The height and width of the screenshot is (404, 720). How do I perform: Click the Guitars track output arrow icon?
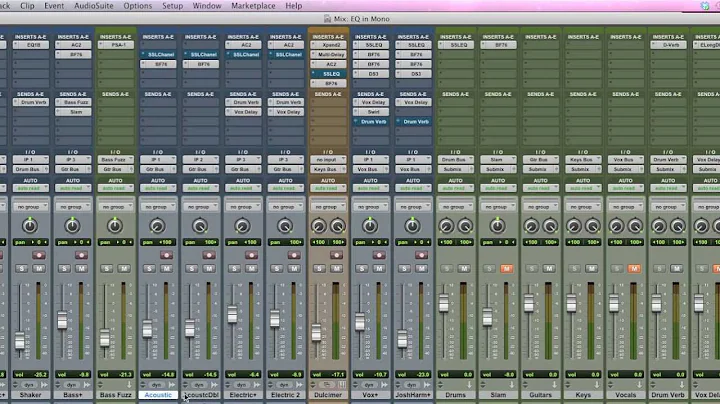click(554, 385)
